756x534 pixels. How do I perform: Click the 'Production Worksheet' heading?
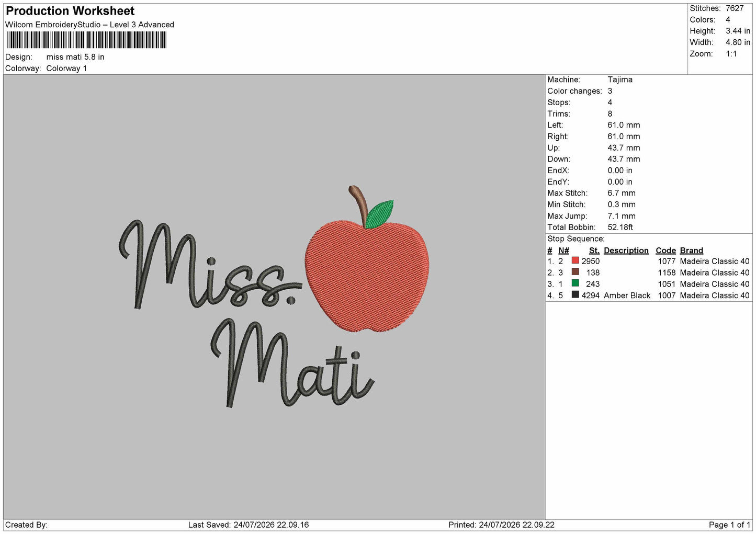click(70, 11)
